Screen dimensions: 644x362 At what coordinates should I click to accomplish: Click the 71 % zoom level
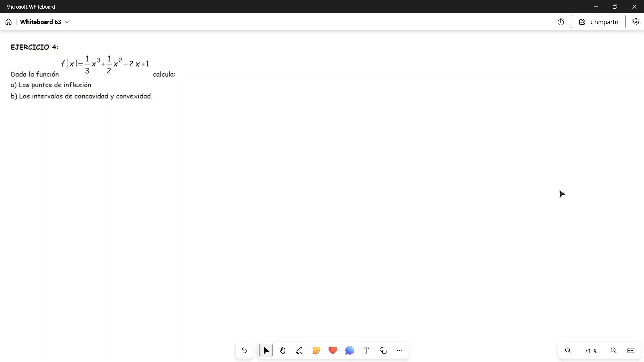point(591,351)
